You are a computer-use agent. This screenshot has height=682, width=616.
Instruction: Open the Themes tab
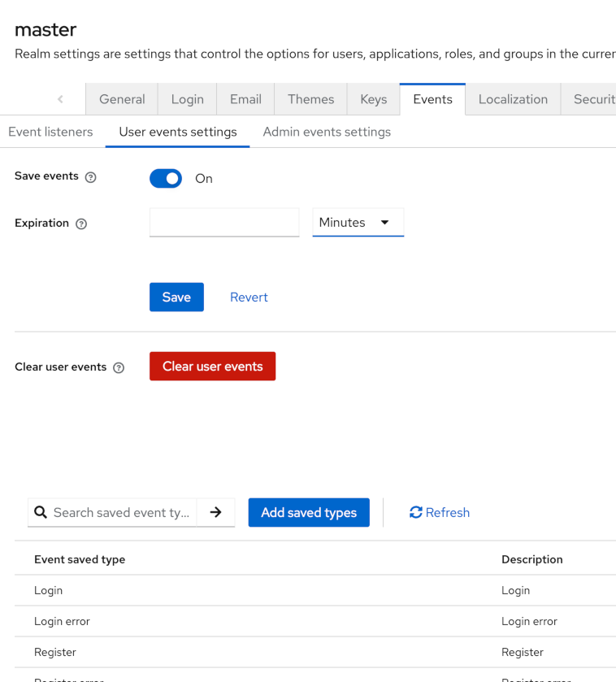310,99
